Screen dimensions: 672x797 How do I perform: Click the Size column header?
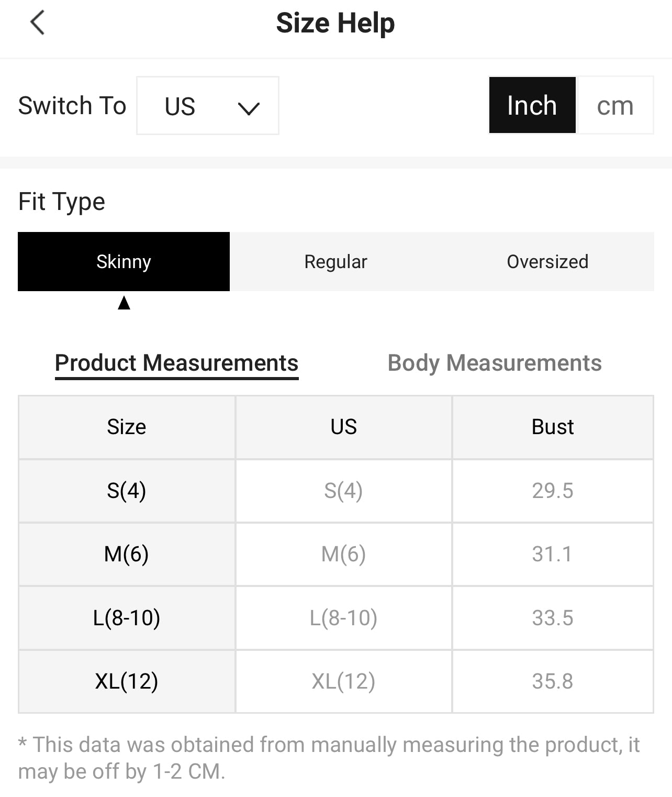127,427
